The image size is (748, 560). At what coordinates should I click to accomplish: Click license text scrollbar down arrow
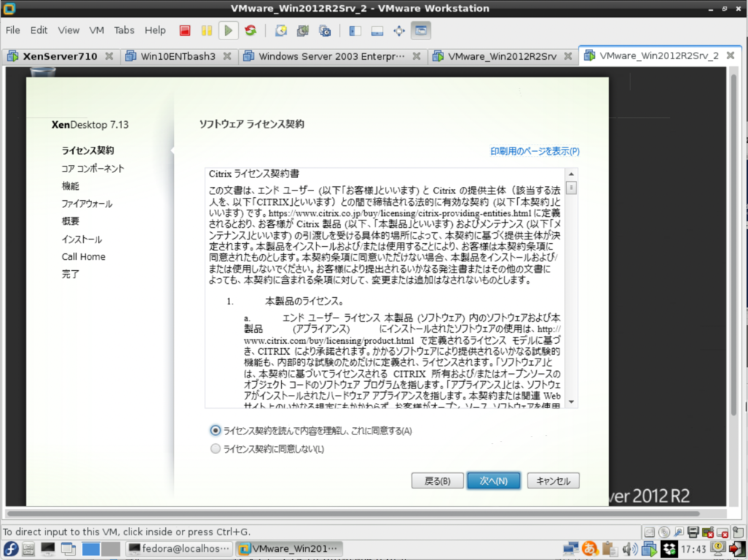571,402
